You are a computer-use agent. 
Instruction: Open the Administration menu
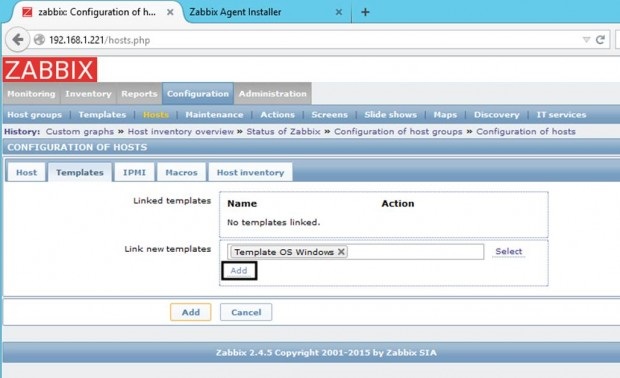pos(272,94)
